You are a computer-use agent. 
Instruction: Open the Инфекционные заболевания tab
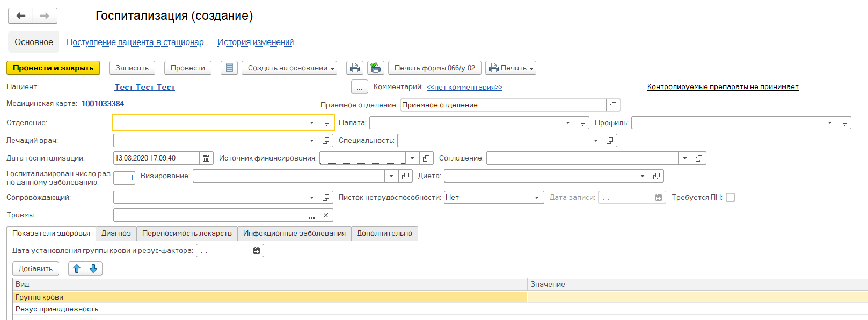click(294, 234)
